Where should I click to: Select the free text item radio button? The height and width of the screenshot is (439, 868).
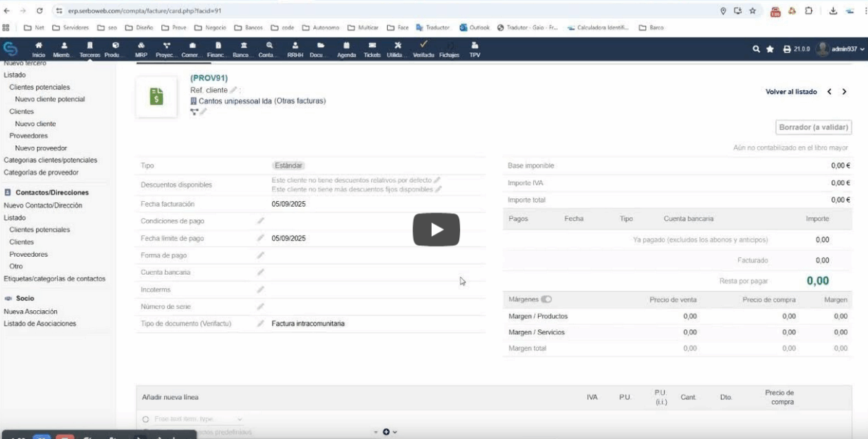[145, 419]
